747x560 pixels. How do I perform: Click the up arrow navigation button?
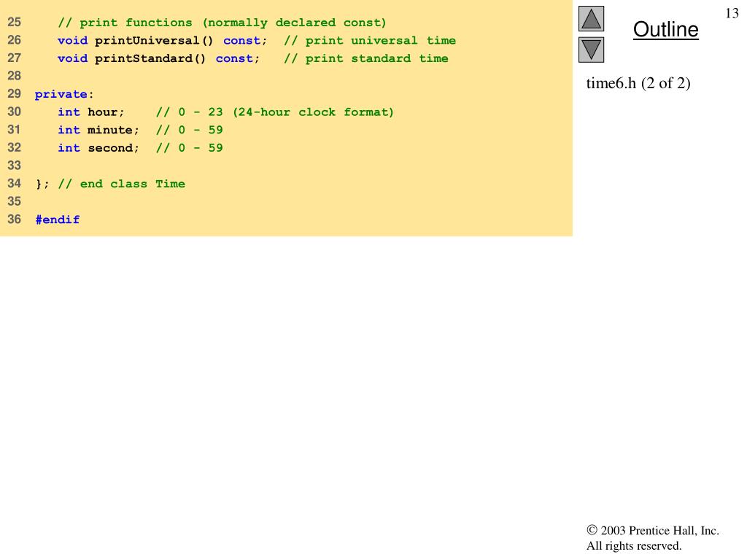tap(591, 18)
